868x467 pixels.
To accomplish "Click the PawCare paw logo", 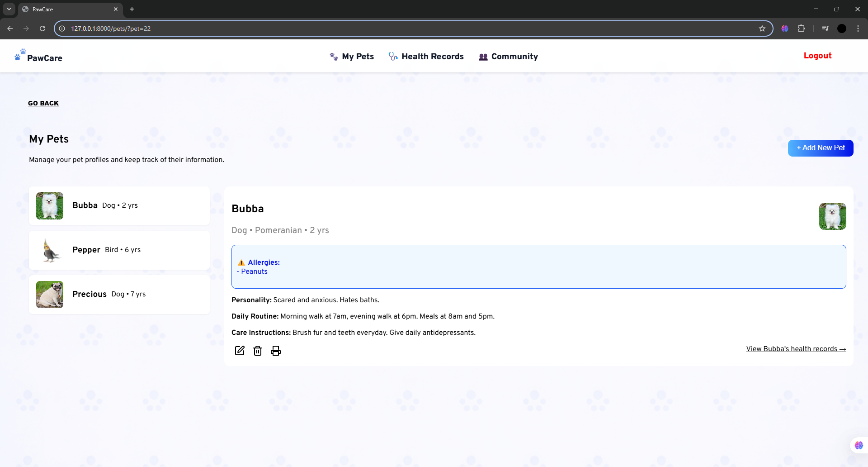I will pyautogui.click(x=20, y=55).
